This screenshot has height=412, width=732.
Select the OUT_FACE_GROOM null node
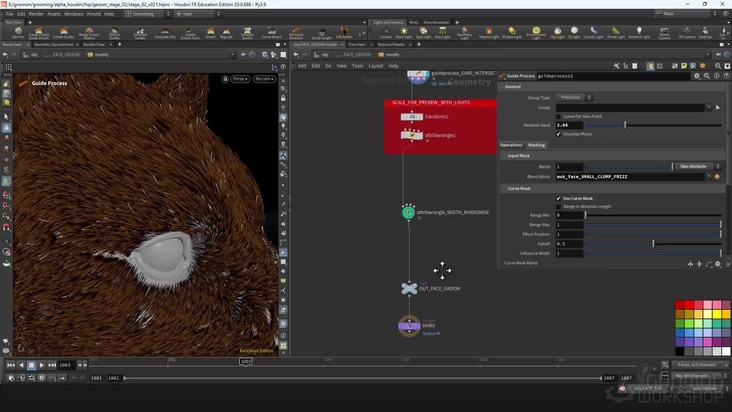(408, 288)
